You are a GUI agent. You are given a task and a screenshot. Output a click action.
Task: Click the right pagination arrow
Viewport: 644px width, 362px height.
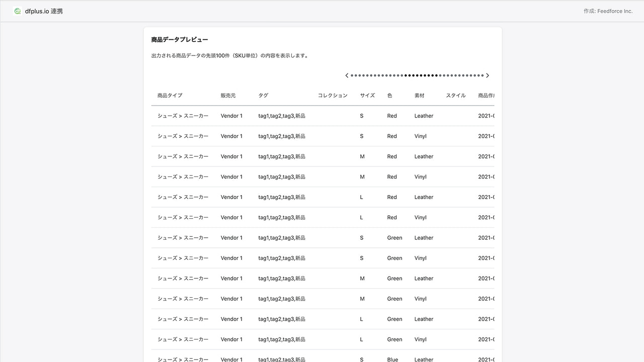[x=487, y=75]
